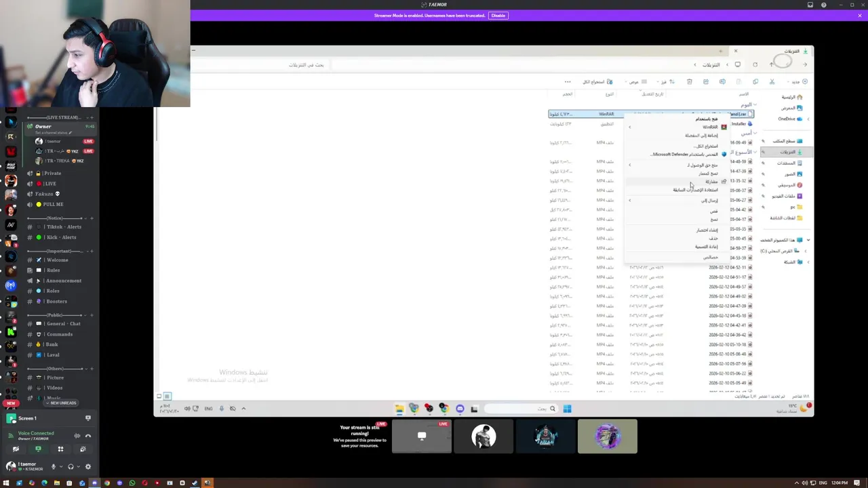Click the trash delete icon in Explorer toolbar
Viewport: 868px width, 488px height.
tap(689, 82)
